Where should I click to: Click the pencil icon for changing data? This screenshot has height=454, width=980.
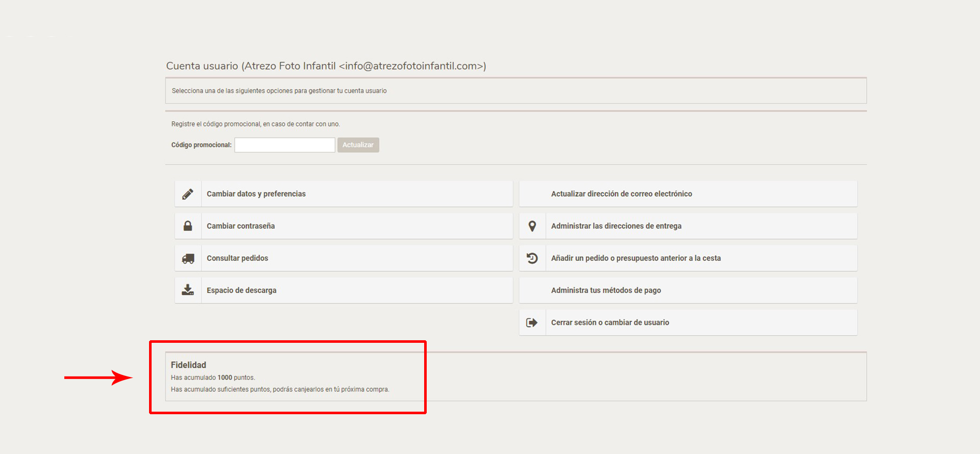tap(188, 194)
